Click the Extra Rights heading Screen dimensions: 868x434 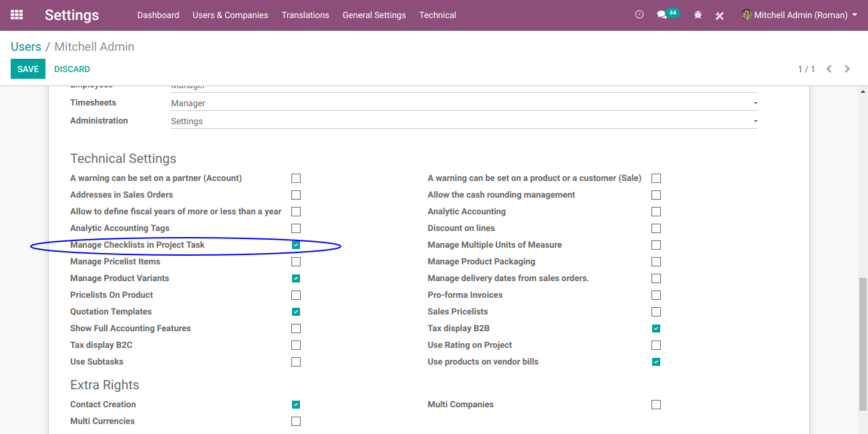[105, 385]
